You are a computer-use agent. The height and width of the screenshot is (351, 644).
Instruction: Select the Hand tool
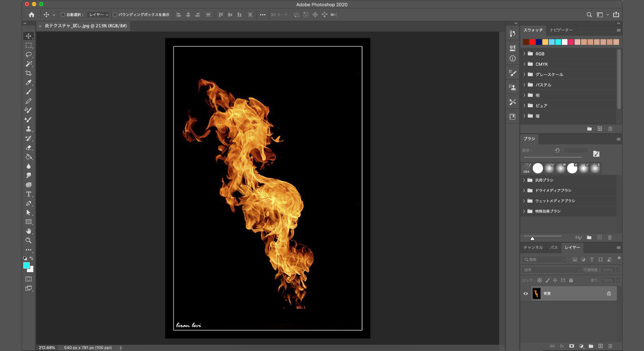(29, 231)
